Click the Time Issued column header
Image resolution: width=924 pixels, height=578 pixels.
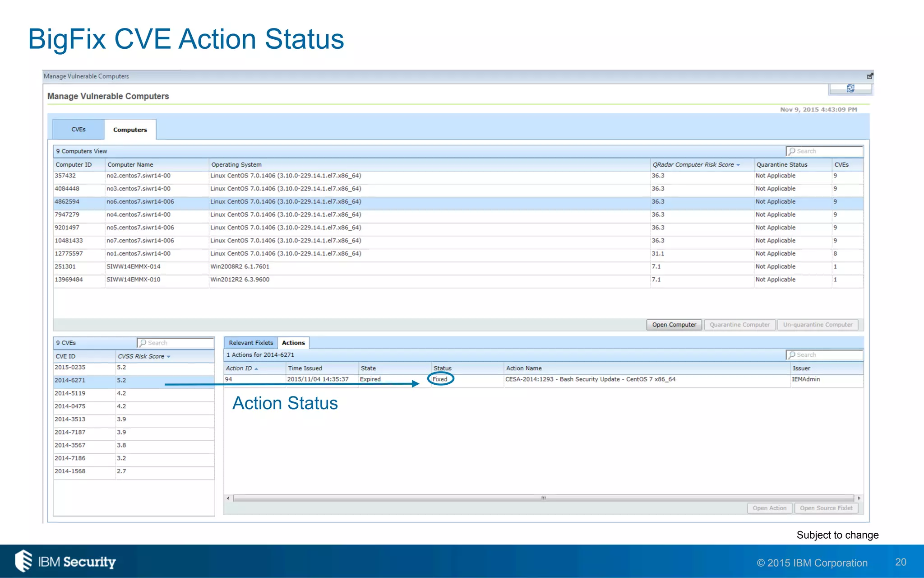point(322,368)
